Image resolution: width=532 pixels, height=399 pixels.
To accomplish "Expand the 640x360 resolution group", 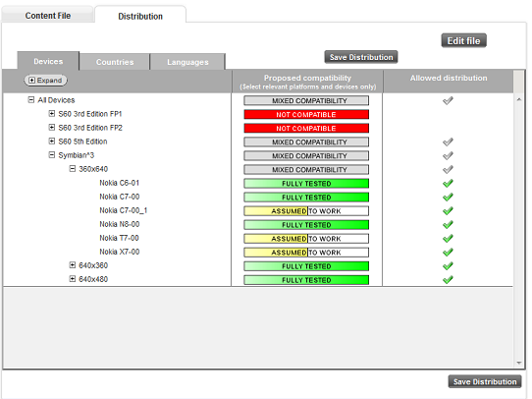I will [x=73, y=265].
